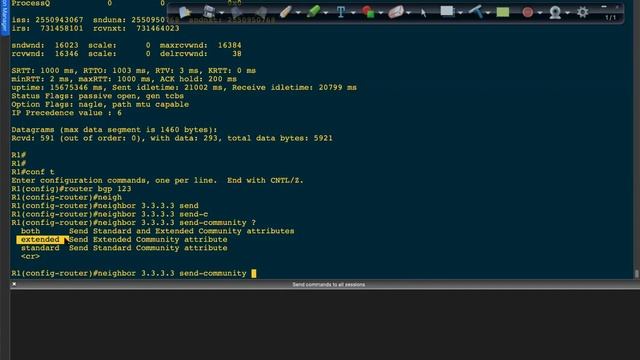Start recording with the red record button
640x360 pixels.
tap(527, 12)
